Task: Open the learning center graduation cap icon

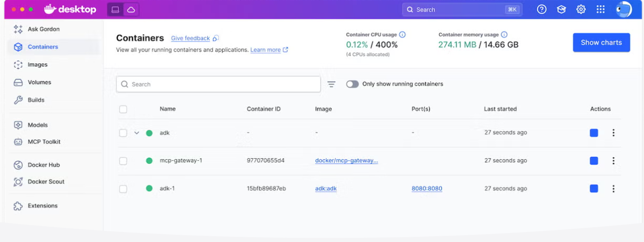Action: [x=561, y=9]
